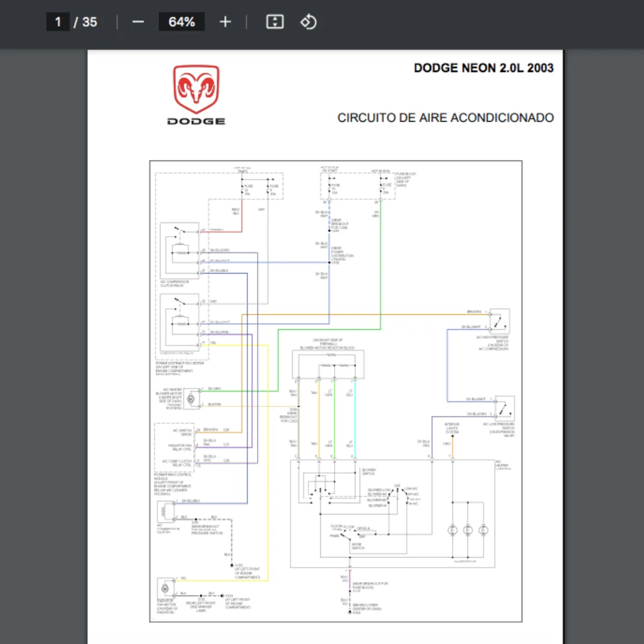Click the "POWERTRAIN CONTROL MODULE" label
The width and height of the screenshot is (644, 644).
[x=172, y=476]
